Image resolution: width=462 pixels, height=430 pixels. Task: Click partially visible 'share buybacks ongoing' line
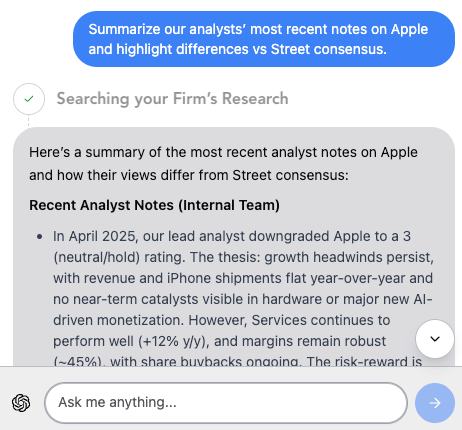tap(238, 361)
